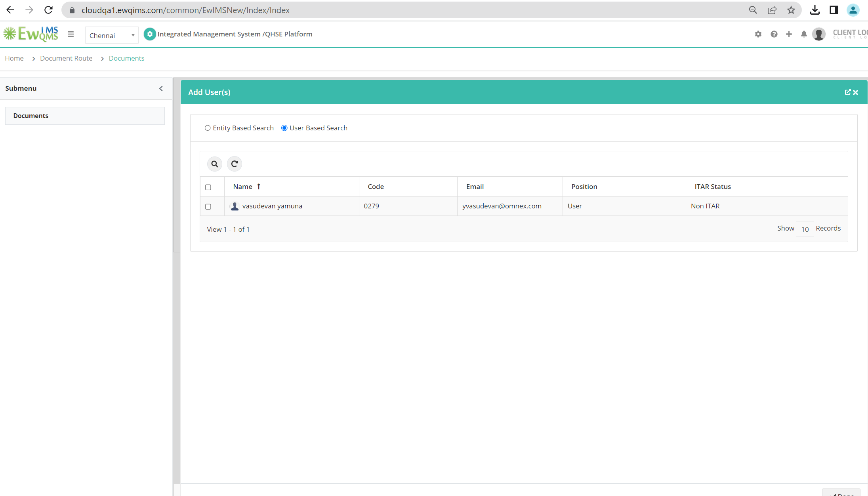This screenshot has width=868, height=496.
Task: Open the Documents breadcrumb
Action: [x=126, y=58]
